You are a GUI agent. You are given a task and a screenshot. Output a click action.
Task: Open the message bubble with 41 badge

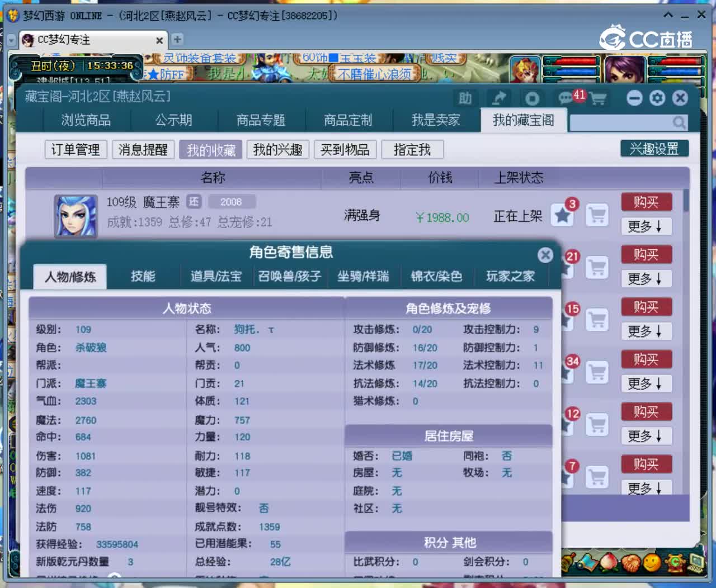pyautogui.click(x=567, y=98)
